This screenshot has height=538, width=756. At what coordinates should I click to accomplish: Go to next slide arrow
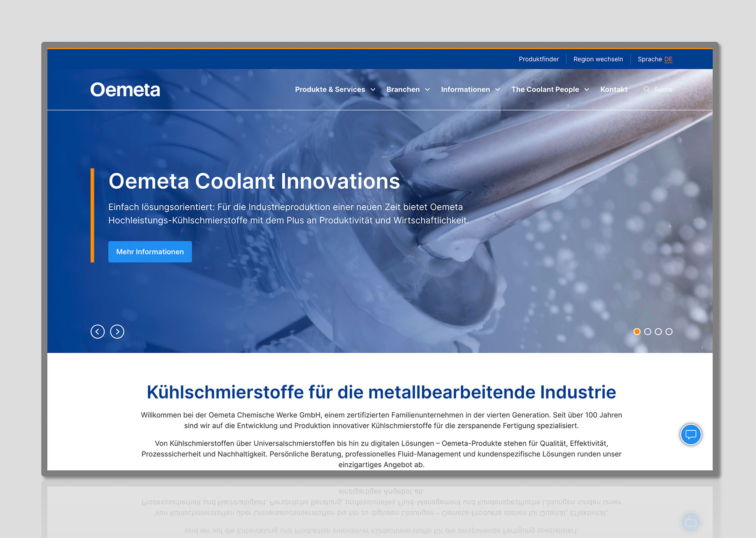117,332
